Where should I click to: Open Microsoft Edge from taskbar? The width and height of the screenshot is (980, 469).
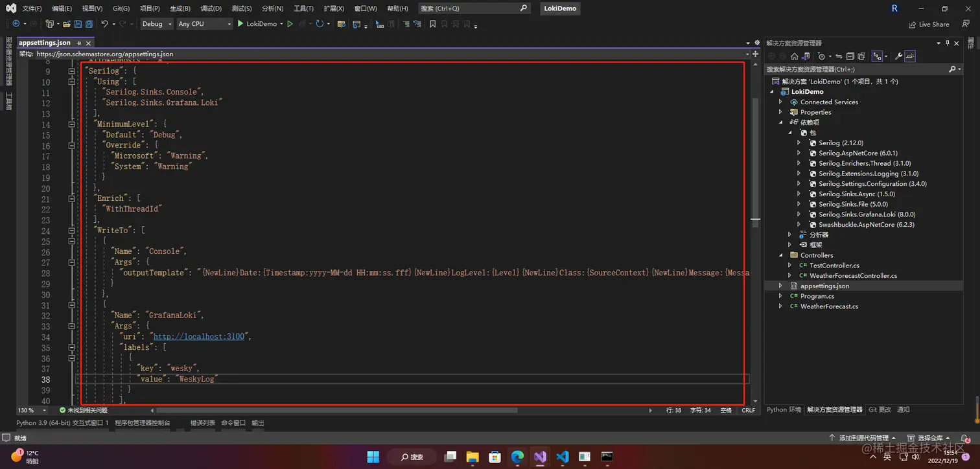coord(517,457)
